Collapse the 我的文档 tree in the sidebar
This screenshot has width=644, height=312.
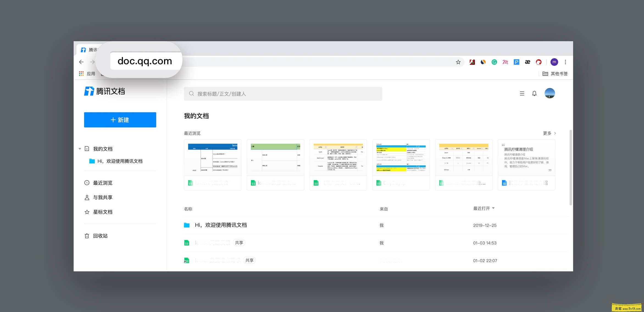80,149
